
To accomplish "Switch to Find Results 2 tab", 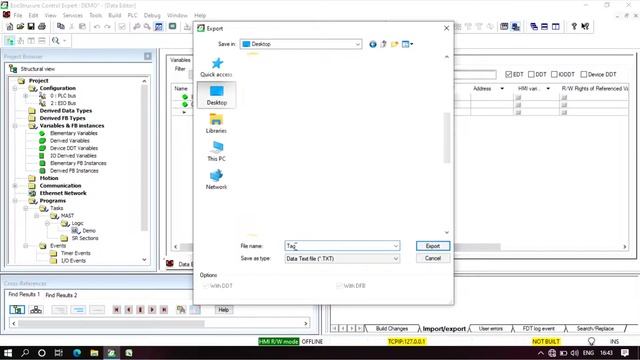I will 61,295.
